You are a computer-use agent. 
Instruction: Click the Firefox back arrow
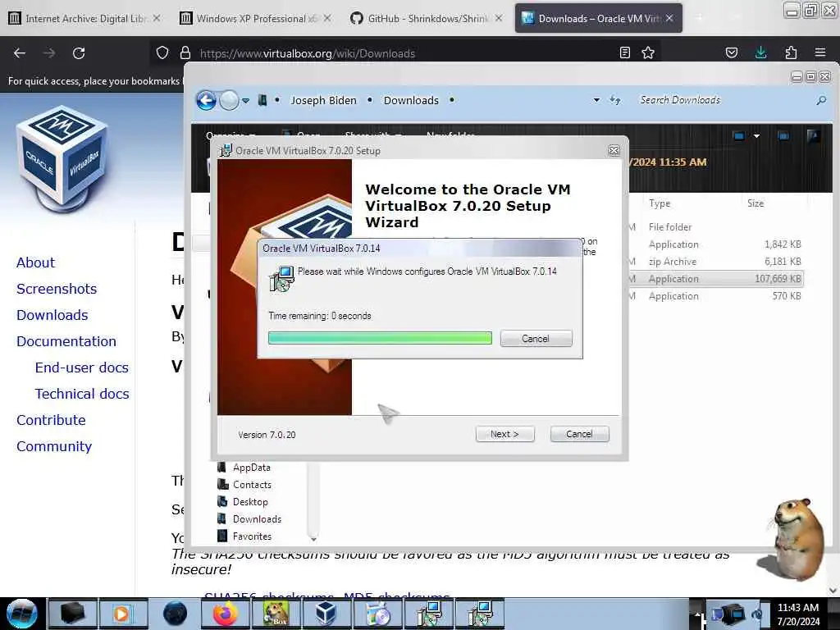(20, 53)
